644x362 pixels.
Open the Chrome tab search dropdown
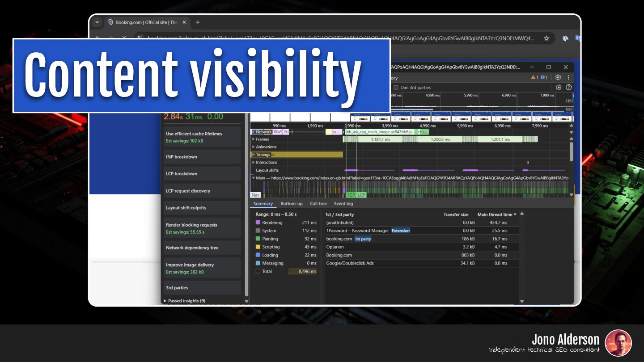click(97, 22)
